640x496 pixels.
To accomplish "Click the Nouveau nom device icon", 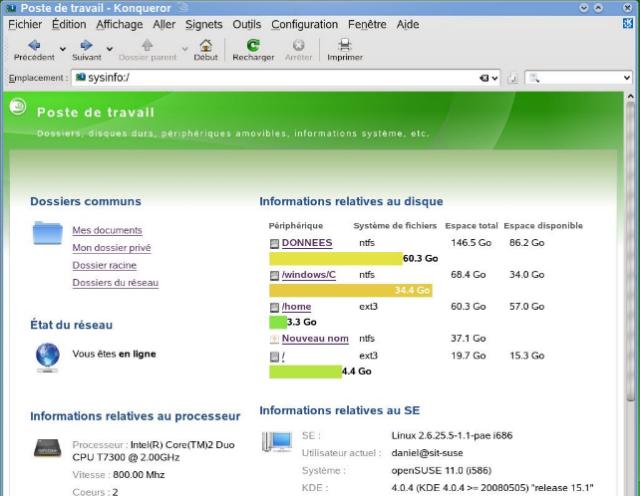I will [x=274, y=339].
